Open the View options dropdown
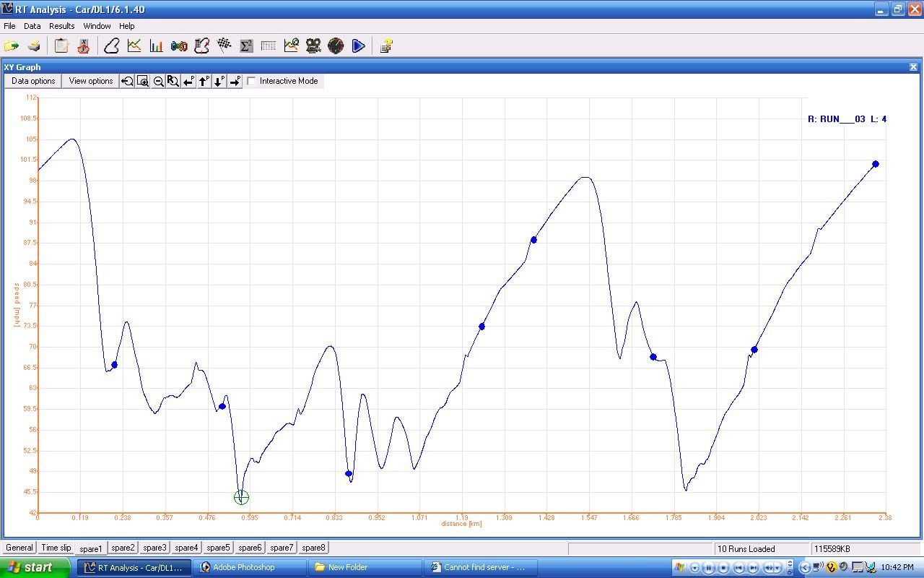Image resolution: width=924 pixels, height=578 pixels. pos(91,81)
